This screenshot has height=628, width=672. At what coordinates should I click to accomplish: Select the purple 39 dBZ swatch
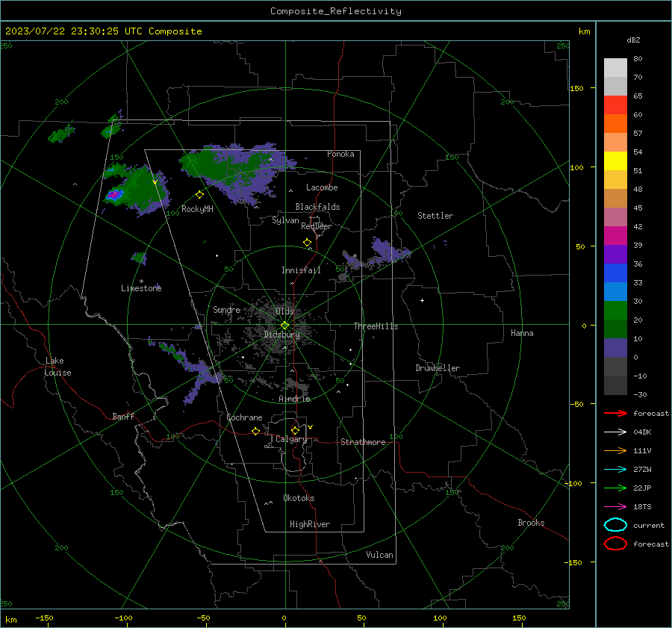point(615,255)
